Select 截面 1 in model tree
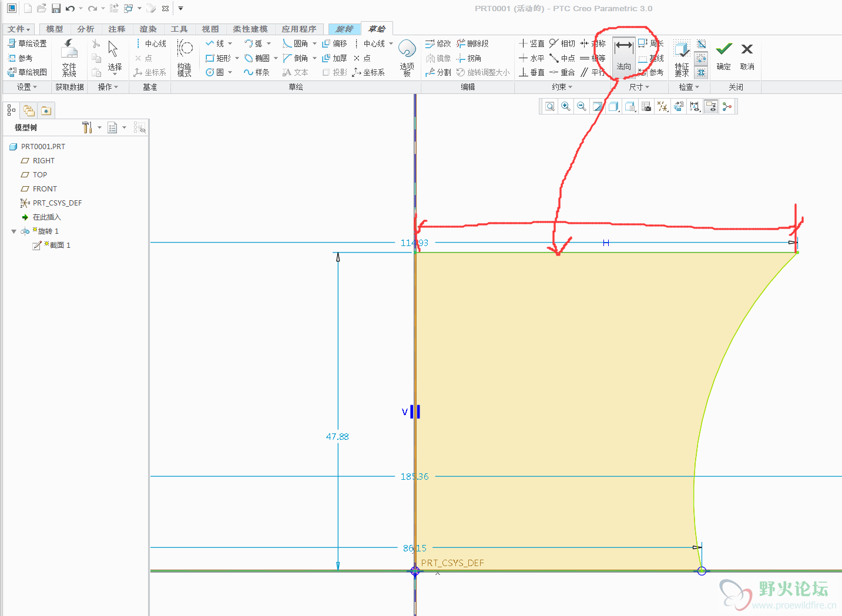 [52, 245]
